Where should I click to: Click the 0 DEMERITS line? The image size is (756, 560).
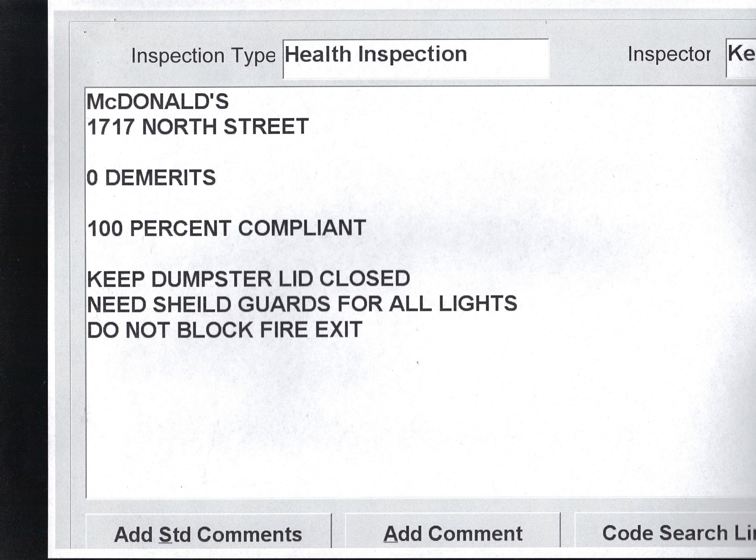point(151,178)
